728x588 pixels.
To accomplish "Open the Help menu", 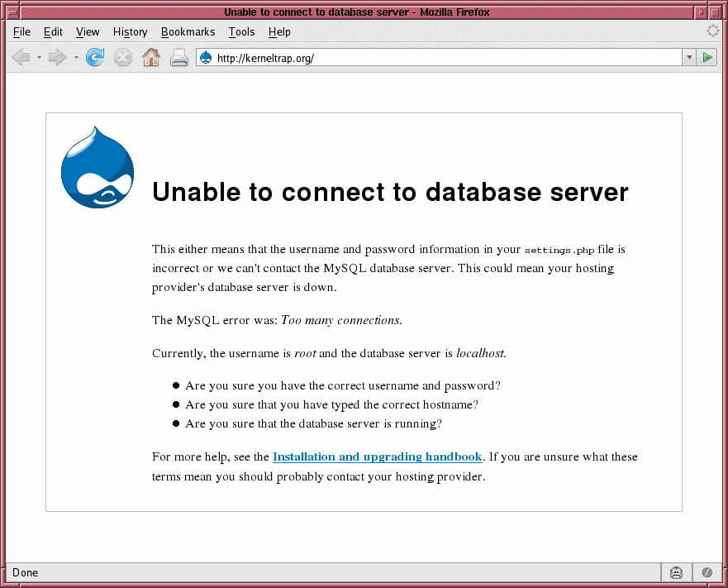I will tap(279, 31).
